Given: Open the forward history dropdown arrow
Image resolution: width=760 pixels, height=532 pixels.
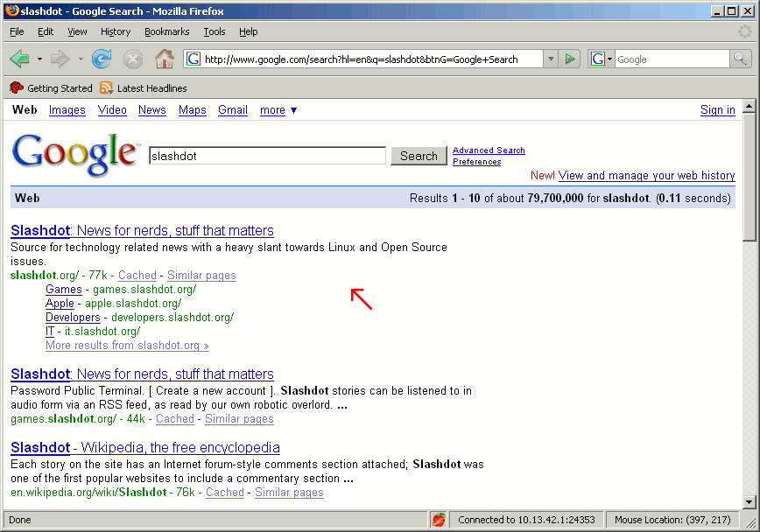Looking at the screenshot, I should [x=81, y=59].
